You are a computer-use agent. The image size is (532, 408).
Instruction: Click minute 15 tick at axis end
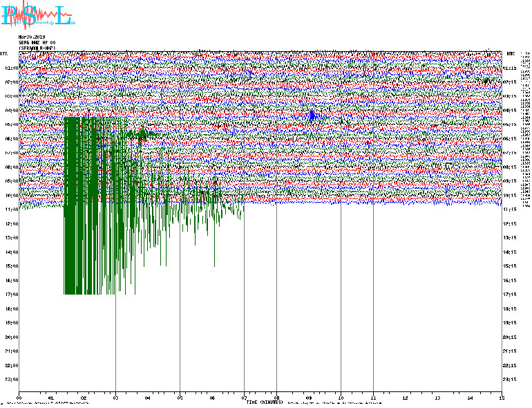click(502, 398)
